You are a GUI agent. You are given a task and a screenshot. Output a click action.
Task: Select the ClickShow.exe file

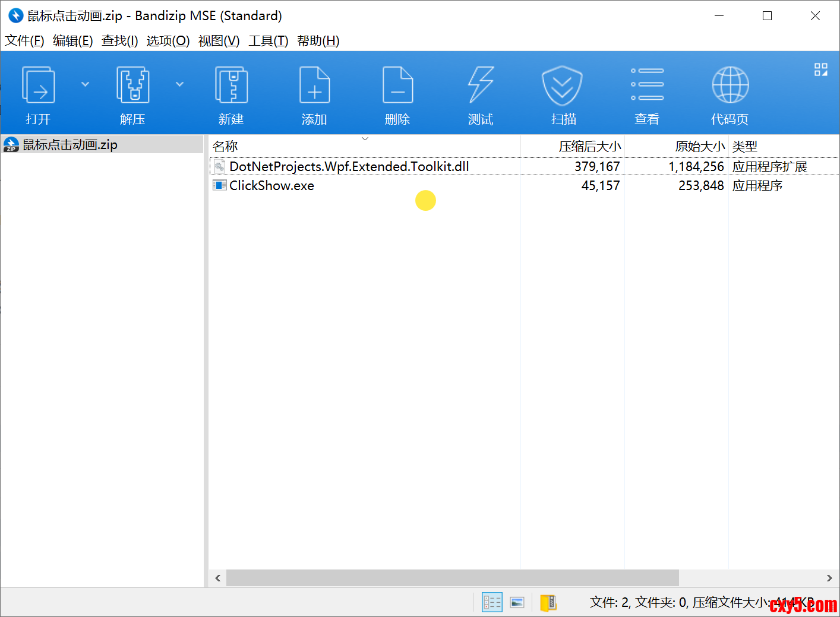271,185
